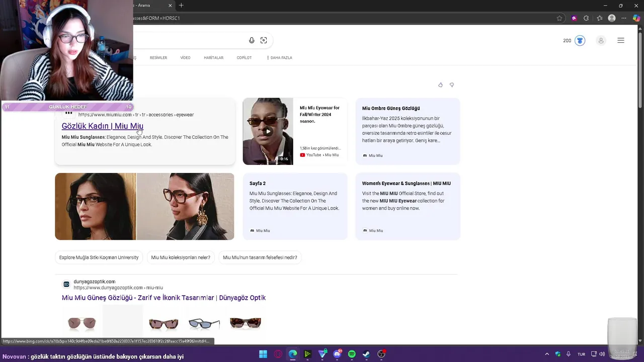Click Explore Muğla Sıtkı Koçman University chip
The image size is (644, 362).
[99, 257]
